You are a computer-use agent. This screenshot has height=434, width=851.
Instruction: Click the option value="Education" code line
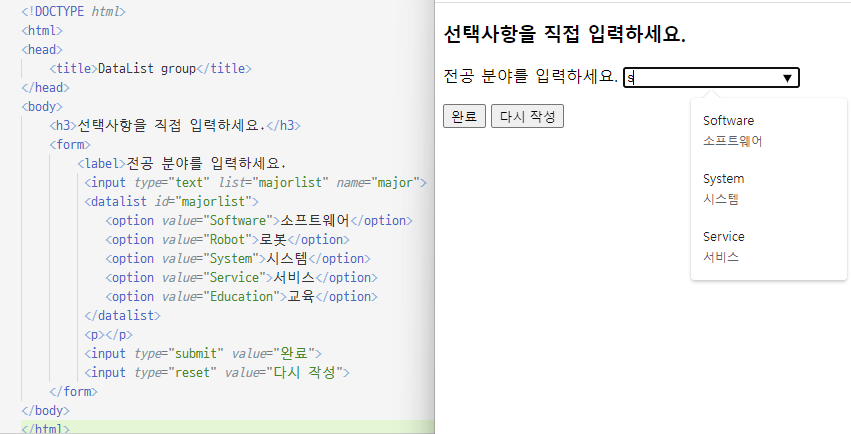click(x=242, y=296)
